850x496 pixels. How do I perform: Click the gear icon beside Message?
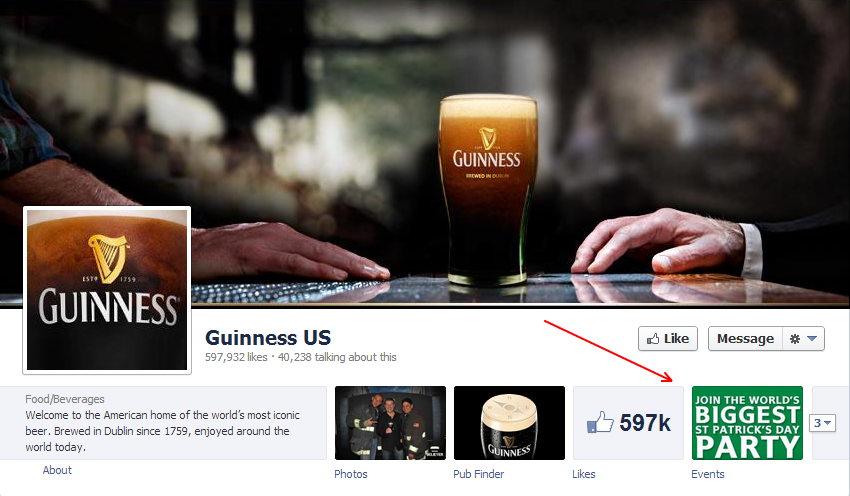pyautogui.click(x=795, y=339)
